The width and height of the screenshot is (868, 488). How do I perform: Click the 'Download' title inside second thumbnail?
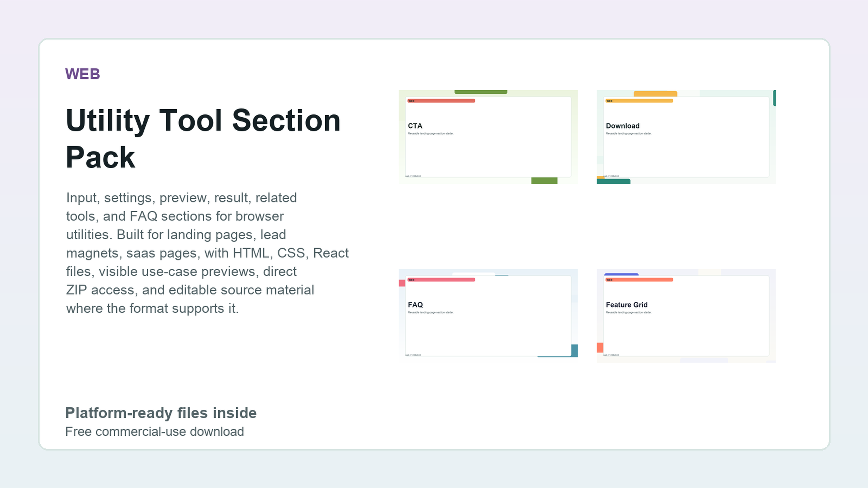622,126
